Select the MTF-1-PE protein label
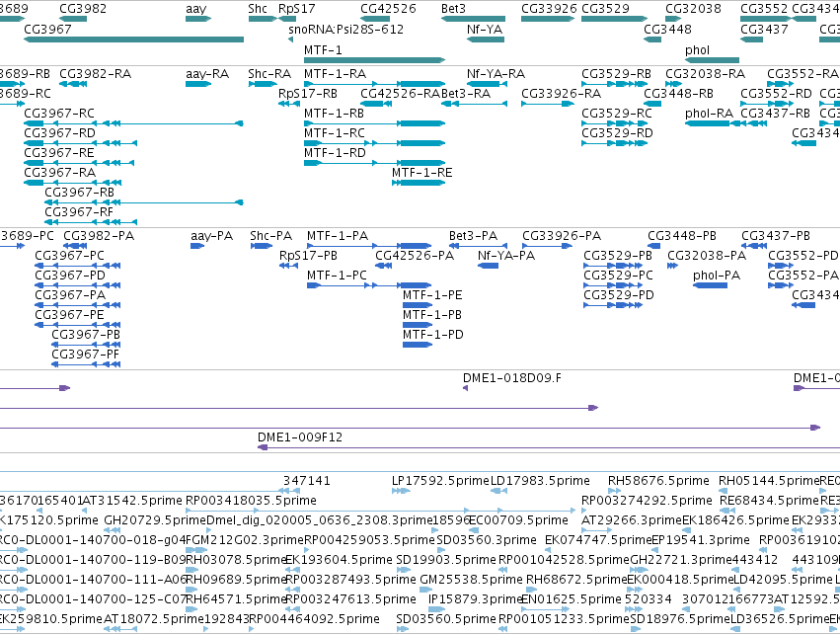This screenshot has width=840, height=634. pyautogui.click(x=432, y=294)
